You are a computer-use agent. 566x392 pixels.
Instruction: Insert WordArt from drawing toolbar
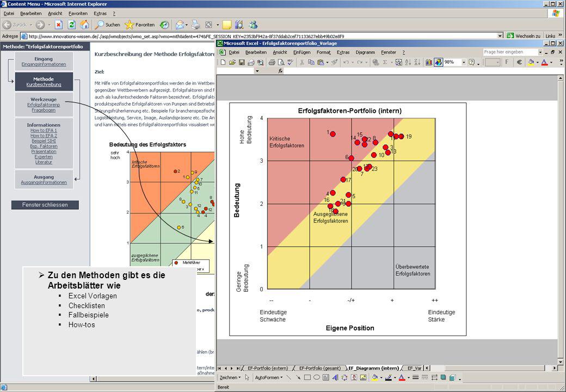[x=335, y=377]
